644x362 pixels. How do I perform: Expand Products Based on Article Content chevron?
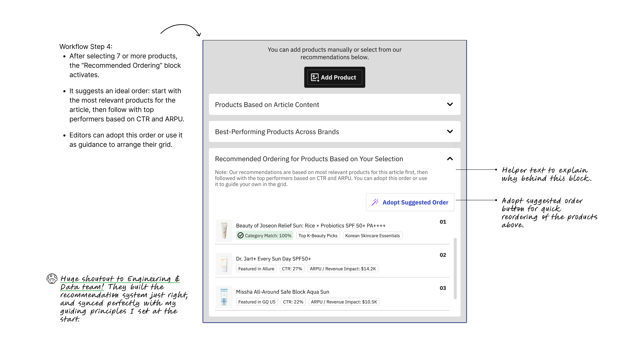pyautogui.click(x=450, y=104)
